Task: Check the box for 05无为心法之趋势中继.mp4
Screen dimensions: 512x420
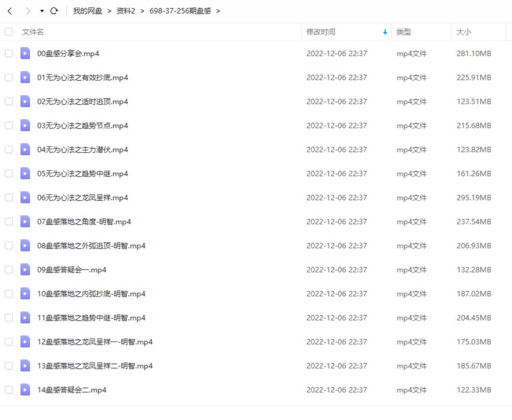Action: pyautogui.click(x=9, y=173)
